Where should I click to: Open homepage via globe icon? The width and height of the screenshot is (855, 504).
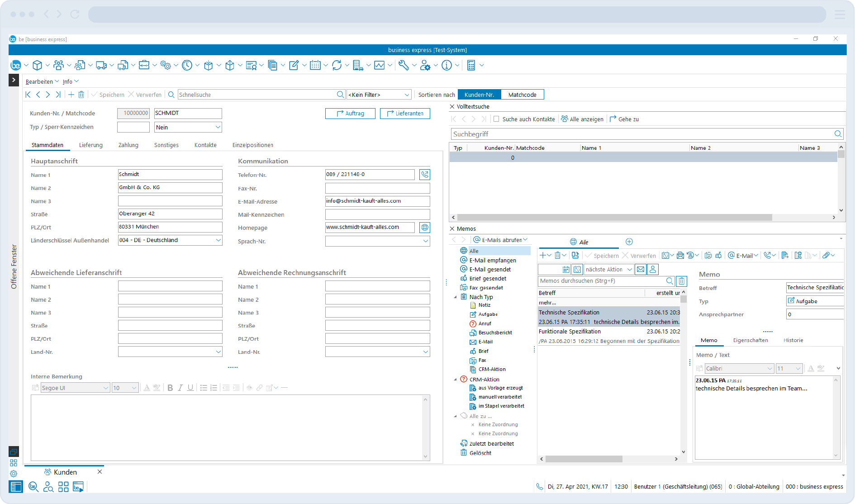point(424,228)
